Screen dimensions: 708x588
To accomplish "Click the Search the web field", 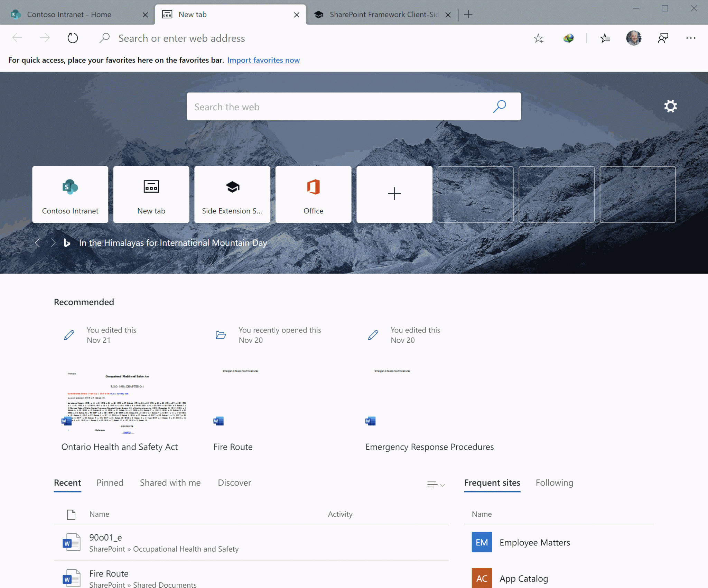I will point(346,107).
